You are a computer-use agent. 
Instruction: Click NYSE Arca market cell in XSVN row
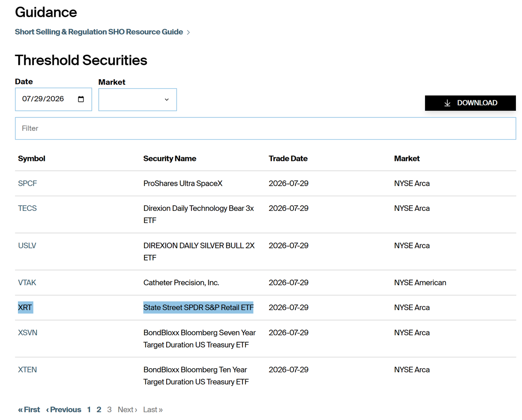pyautogui.click(x=412, y=333)
